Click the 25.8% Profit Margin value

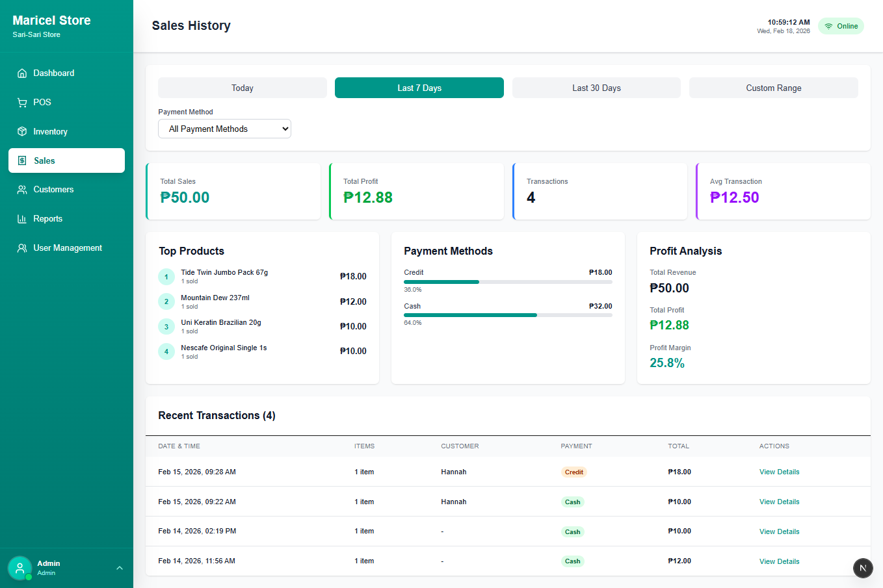point(667,363)
